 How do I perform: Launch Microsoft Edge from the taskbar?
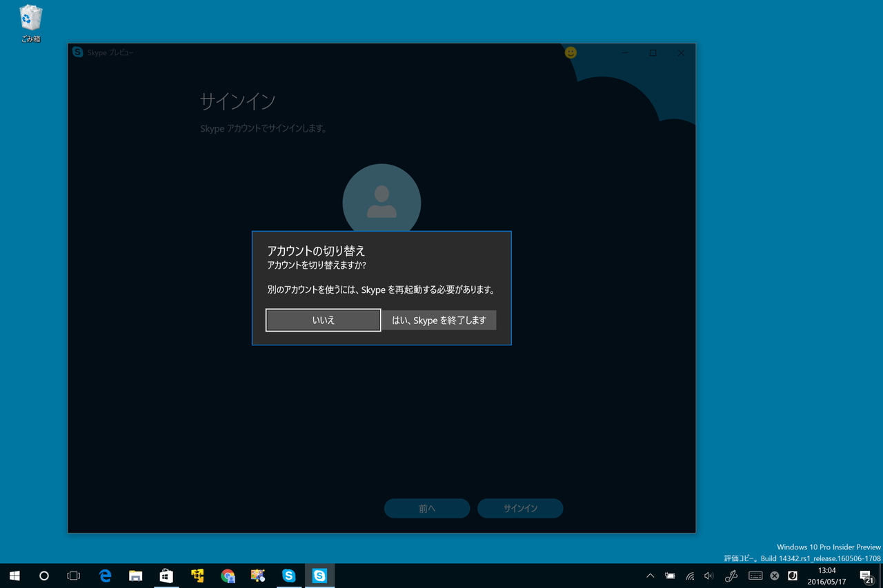click(x=105, y=576)
